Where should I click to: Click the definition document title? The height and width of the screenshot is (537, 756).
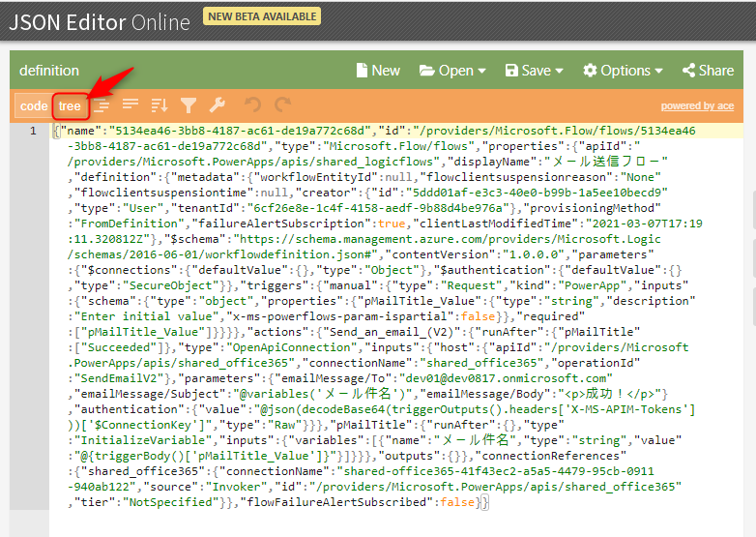[x=49, y=71]
